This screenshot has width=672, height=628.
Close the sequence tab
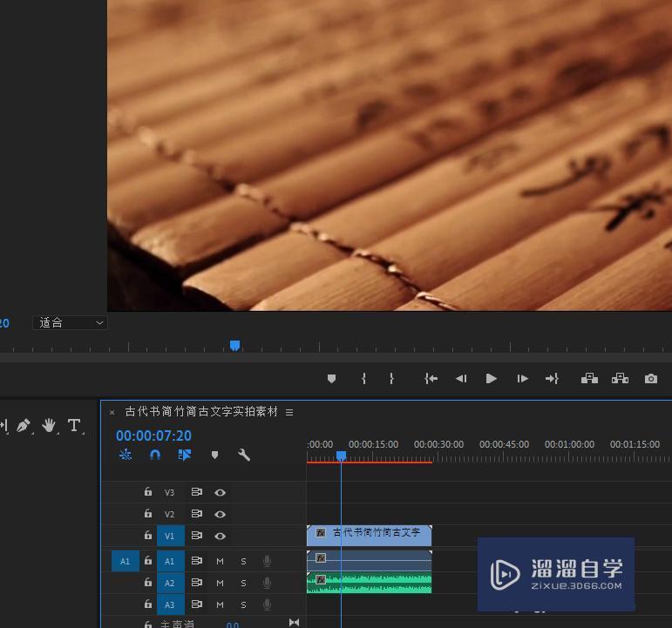point(112,413)
